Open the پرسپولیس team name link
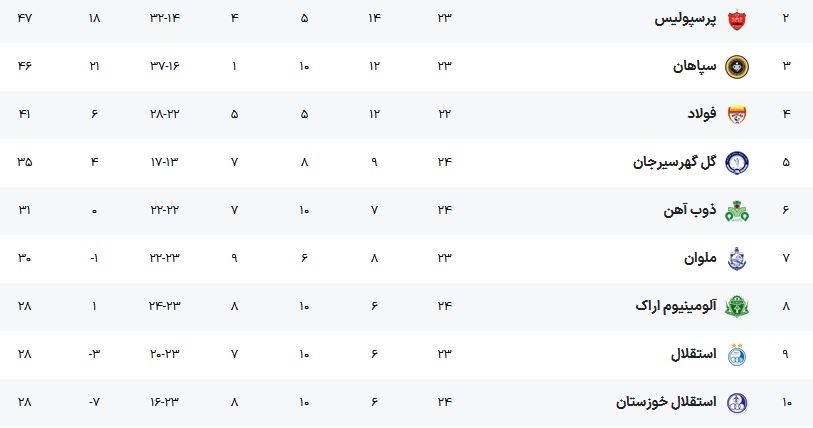 tap(685, 19)
